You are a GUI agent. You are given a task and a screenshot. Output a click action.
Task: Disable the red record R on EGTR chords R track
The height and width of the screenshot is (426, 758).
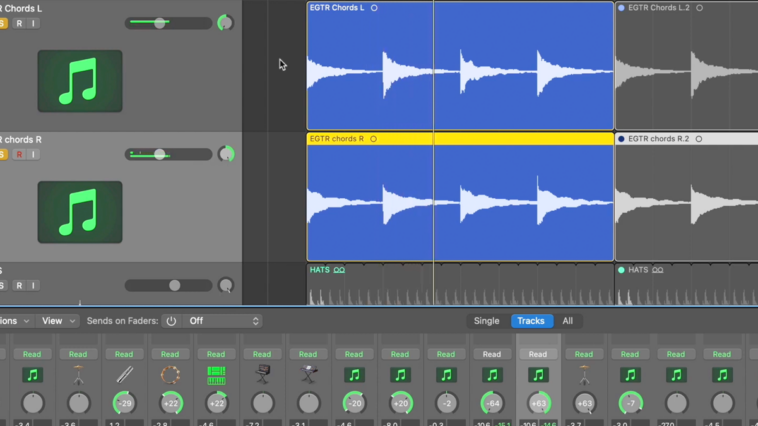tap(19, 154)
